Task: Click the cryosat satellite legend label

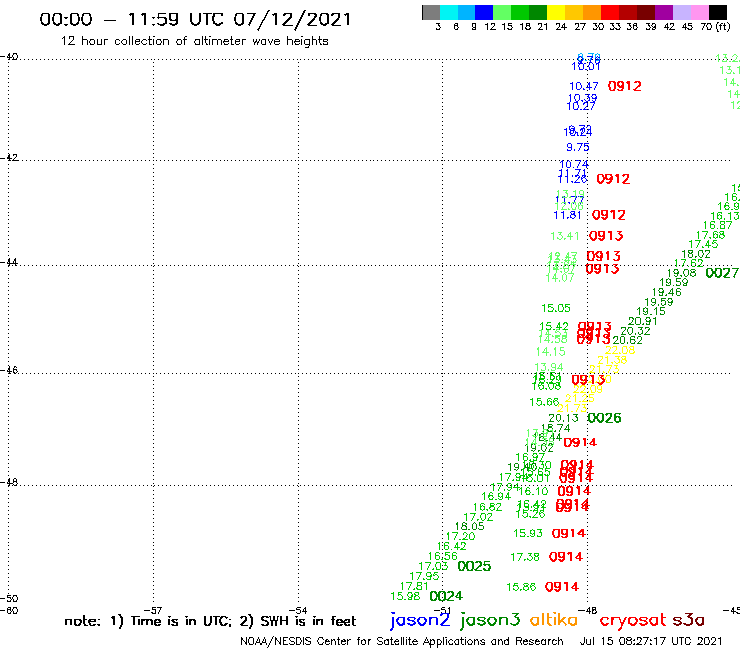Action: 633,621
